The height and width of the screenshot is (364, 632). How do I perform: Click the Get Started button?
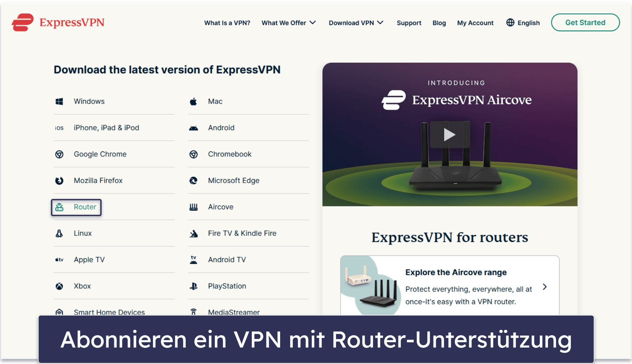pos(585,23)
